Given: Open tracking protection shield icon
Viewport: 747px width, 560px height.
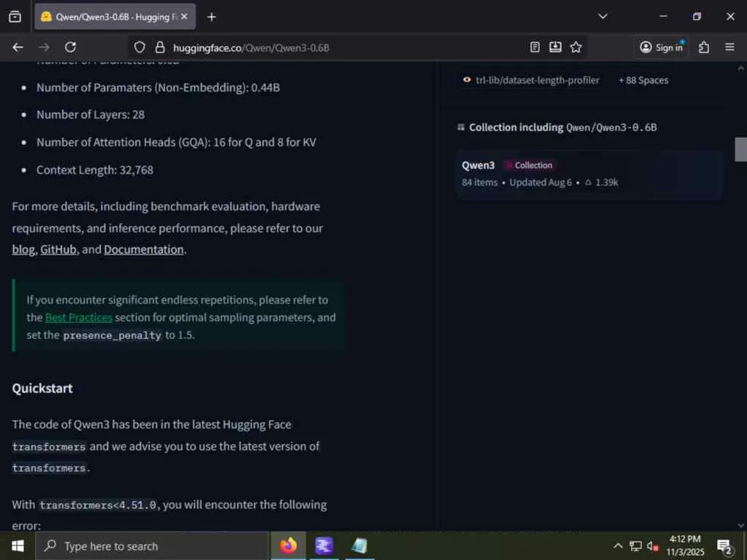Looking at the screenshot, I should [139, 47].
